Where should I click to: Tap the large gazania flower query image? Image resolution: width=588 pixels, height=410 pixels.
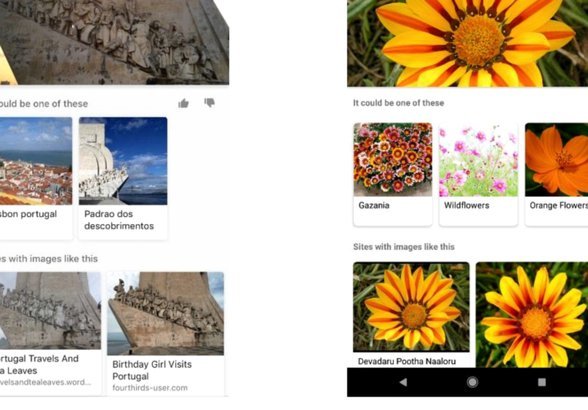click(467, 43)
